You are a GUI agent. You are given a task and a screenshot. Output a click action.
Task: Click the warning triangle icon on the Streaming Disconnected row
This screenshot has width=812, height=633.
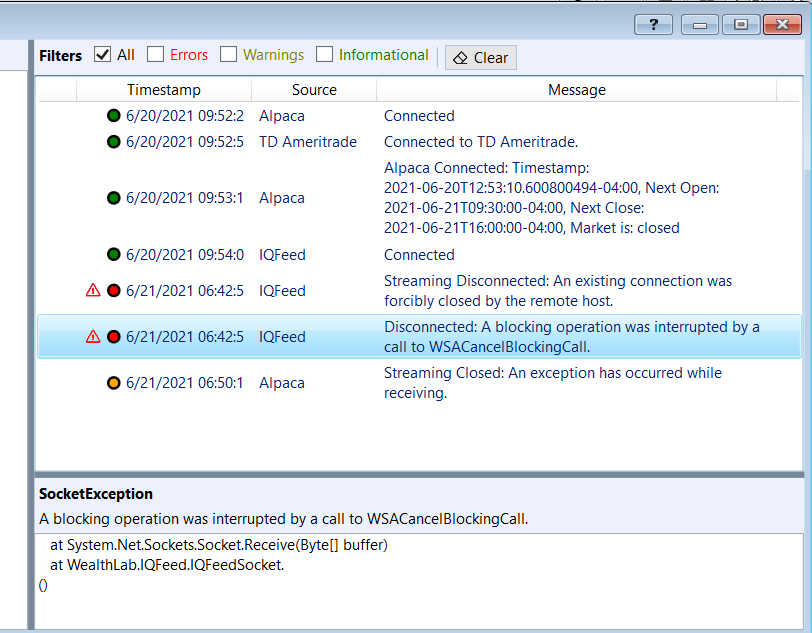coord(93,290)
